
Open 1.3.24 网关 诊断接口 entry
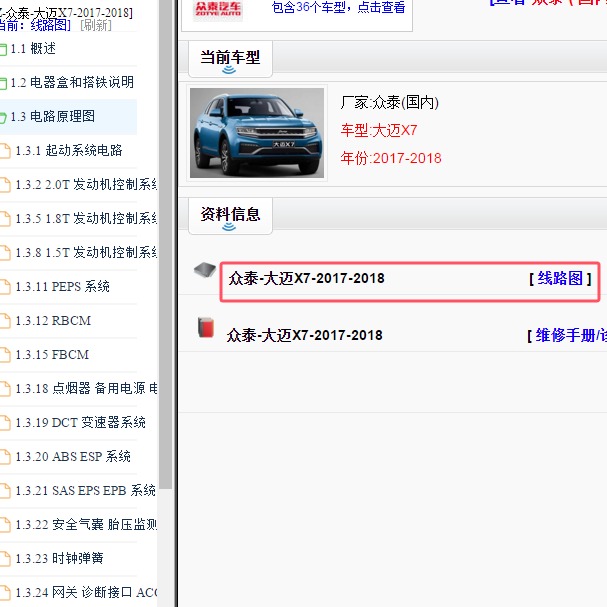tap(86, 593)
